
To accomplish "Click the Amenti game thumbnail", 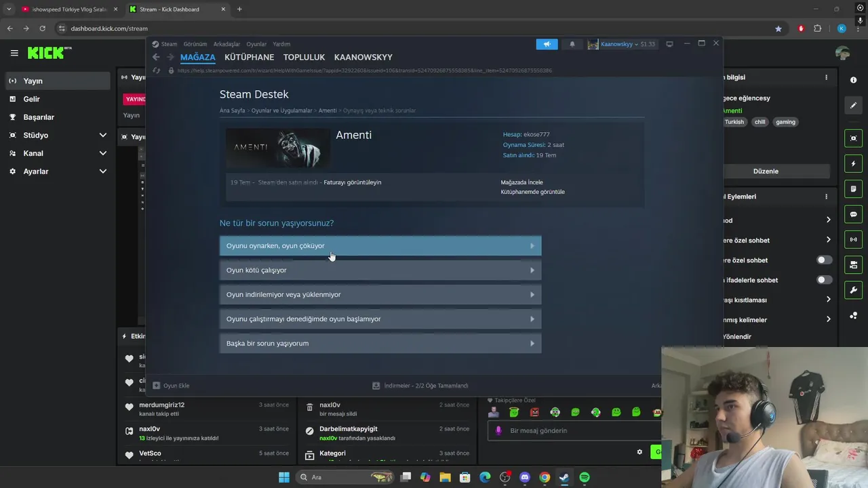I will (x=278, y=148).
